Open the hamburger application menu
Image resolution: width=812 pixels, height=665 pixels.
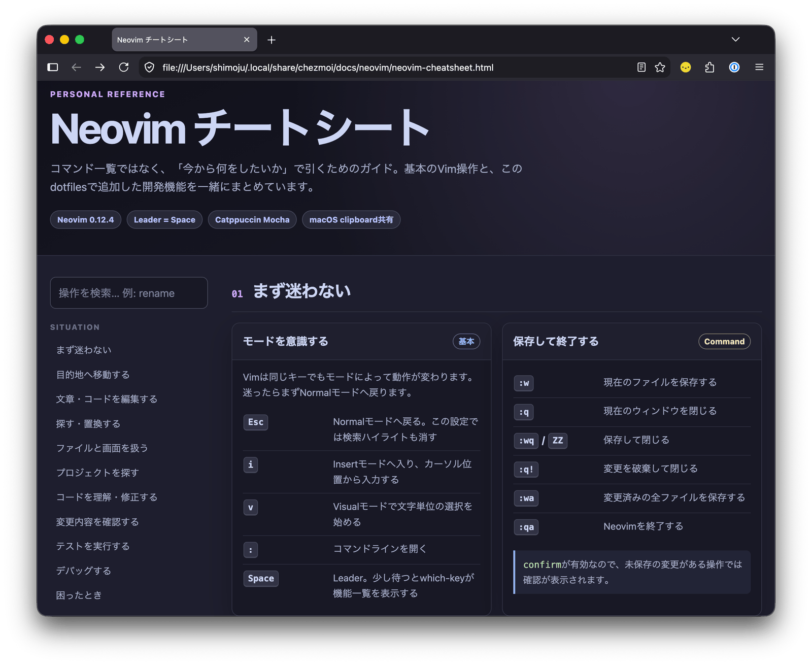point(759,68)
